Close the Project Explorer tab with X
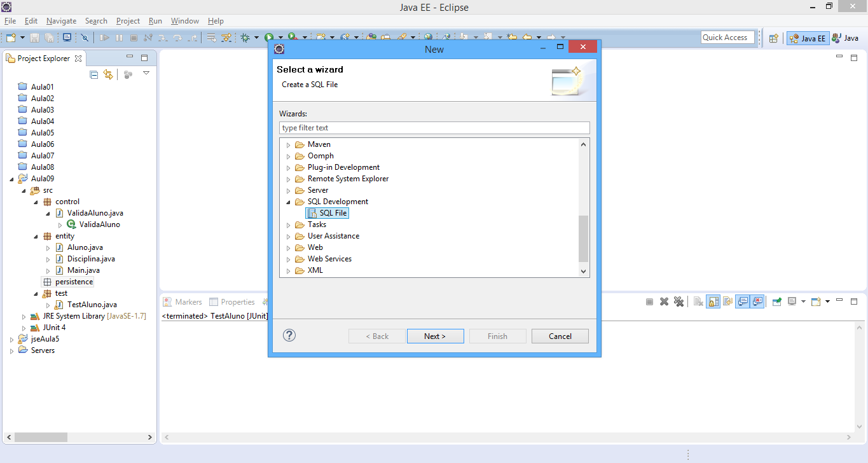The width and height of the screenshot is (868, 463). tap(78, 59)
